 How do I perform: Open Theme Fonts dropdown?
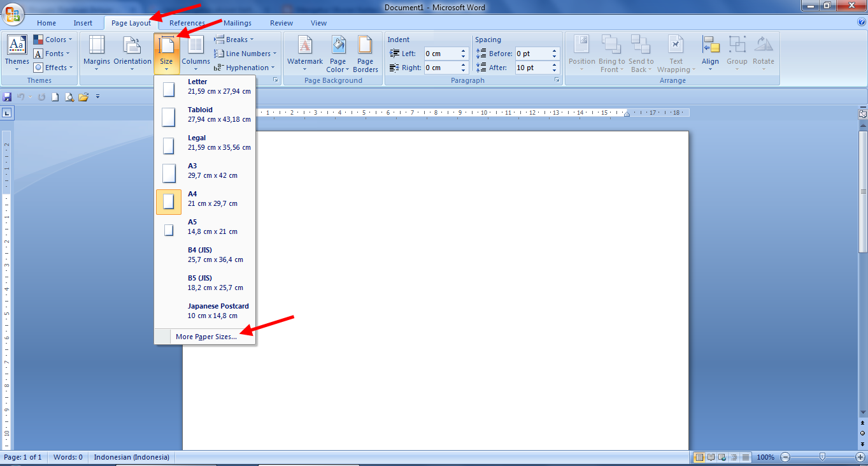pyautogui.click(x=53, y=54)
